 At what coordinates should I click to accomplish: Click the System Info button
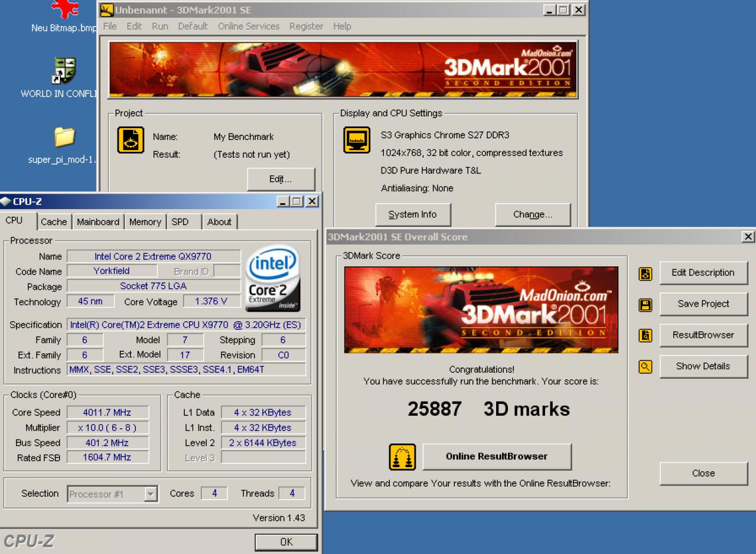coord(413,214)
